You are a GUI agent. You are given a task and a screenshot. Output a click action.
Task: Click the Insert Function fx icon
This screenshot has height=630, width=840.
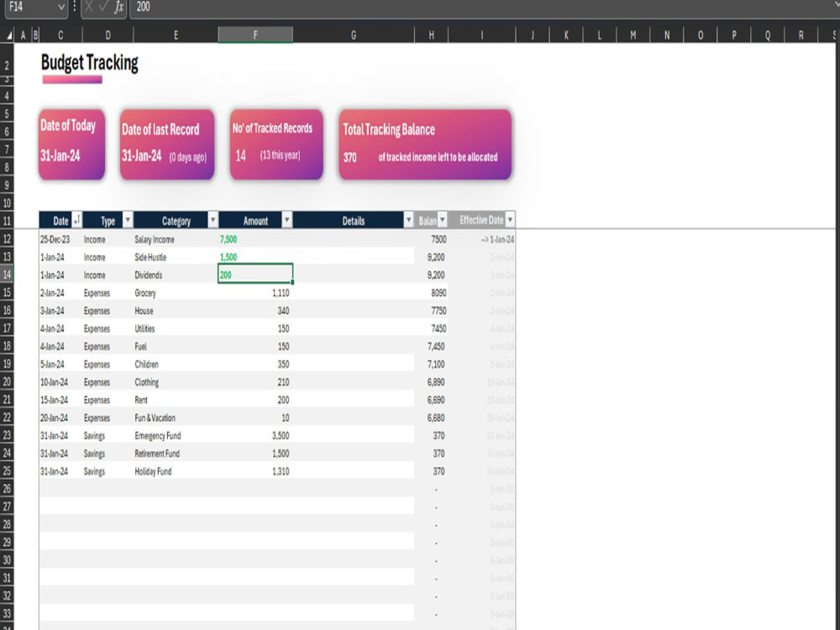click(x=120, y=7)
